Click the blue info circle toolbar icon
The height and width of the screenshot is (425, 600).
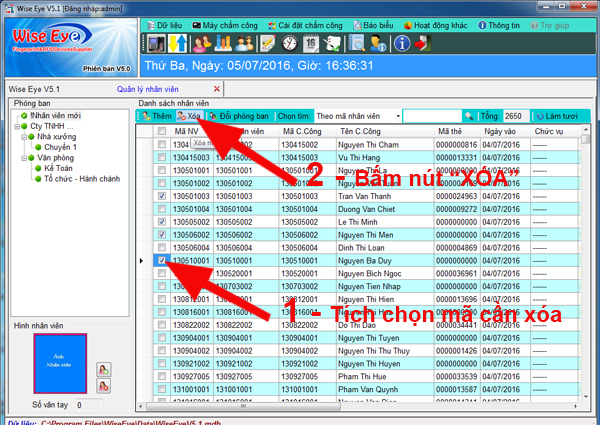[402, 43]
